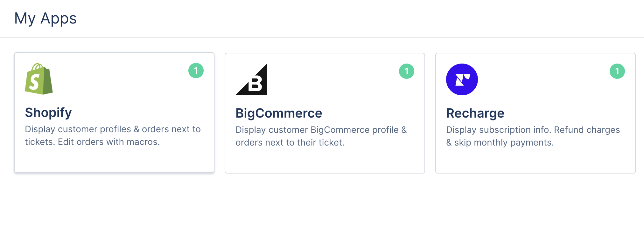Click the Shopify shopping bag logo
The width and height of the screenshot is (644, 225).
coord(39,79)
